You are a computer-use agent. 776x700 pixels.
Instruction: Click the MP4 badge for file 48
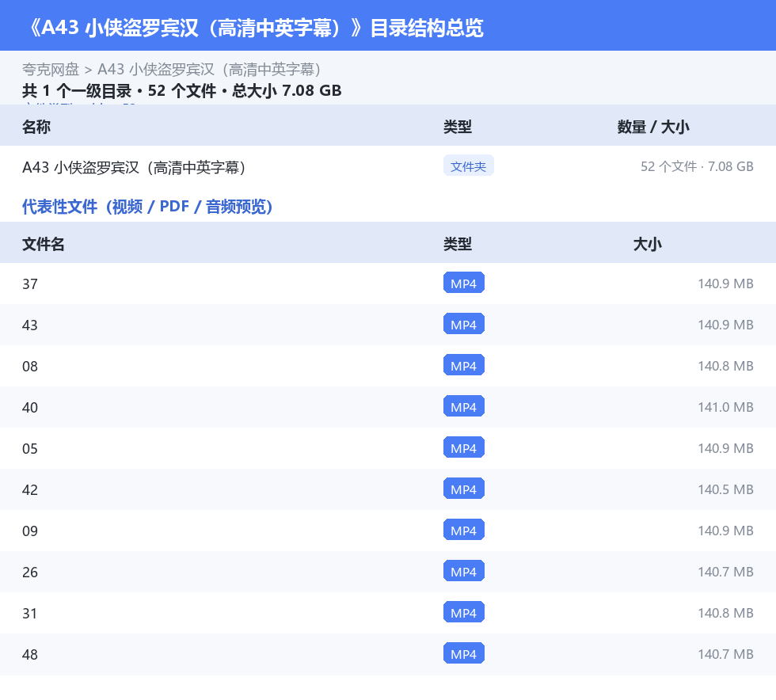click(x=464, y=653)
